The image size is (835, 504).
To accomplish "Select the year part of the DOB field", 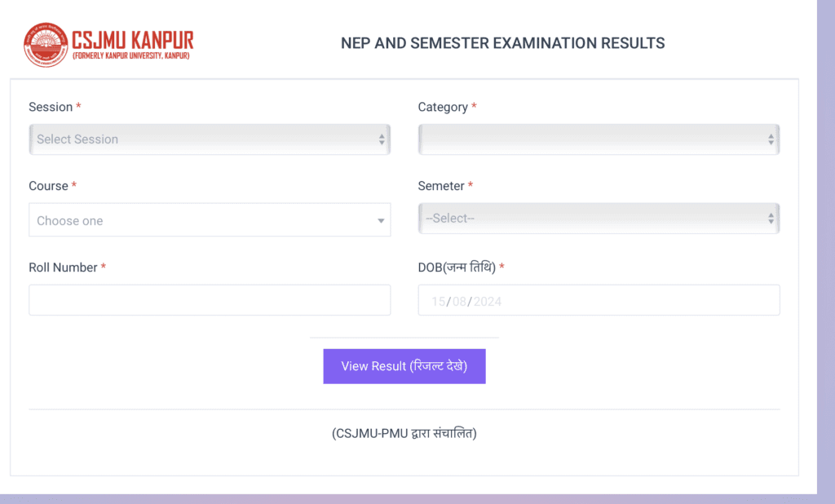I will [x=488, y=302].
